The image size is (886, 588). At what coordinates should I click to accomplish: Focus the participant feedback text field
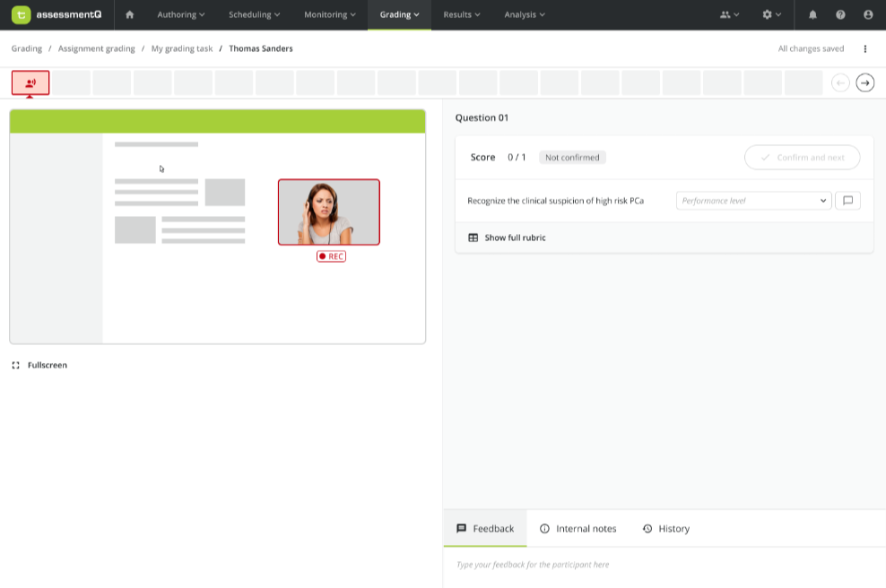pyautogui.click(x=664, y=565)
